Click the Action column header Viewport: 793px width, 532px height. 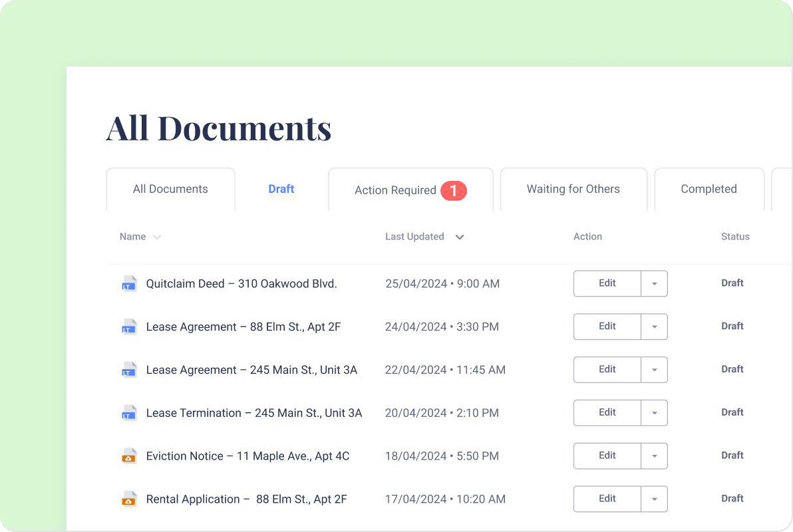(587, 237)
